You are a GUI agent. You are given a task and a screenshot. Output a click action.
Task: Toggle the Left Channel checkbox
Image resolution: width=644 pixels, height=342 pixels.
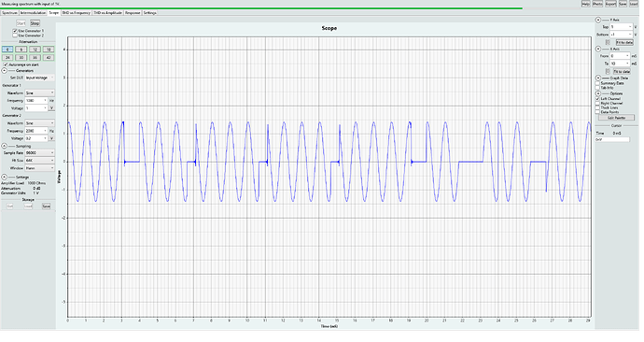[597, 99]
